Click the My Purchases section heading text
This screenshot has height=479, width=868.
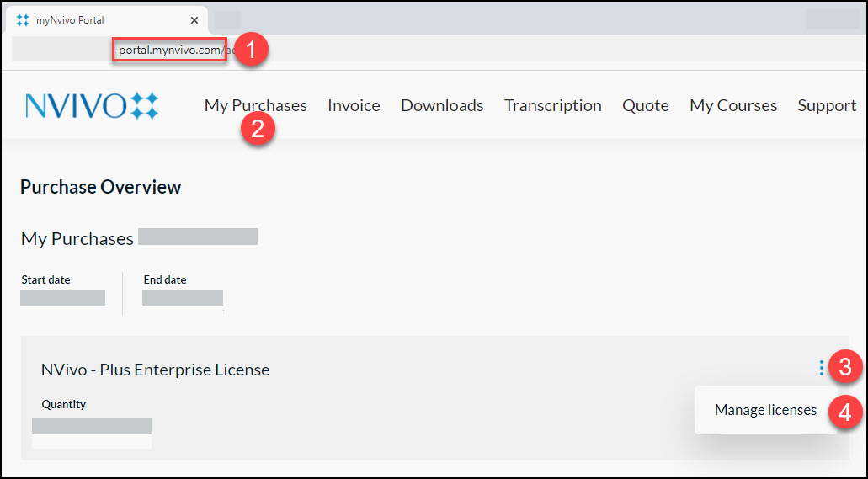[77, 239]
